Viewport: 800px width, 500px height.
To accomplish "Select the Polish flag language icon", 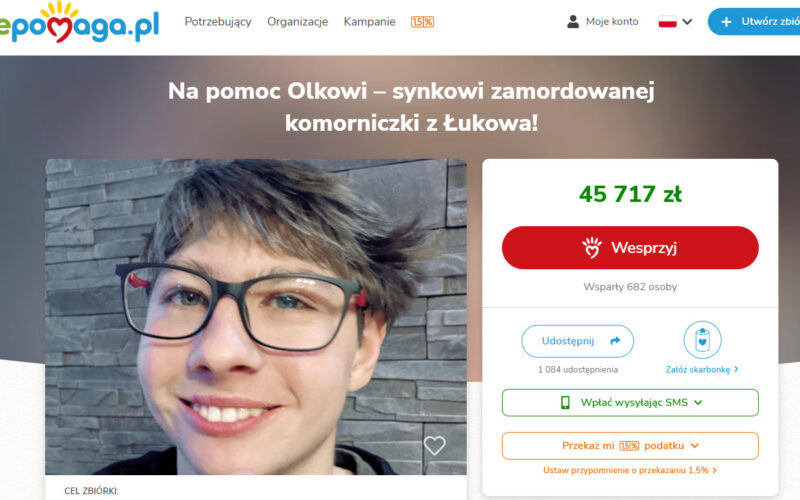I will pyautogui.click(x=667, y=21).
